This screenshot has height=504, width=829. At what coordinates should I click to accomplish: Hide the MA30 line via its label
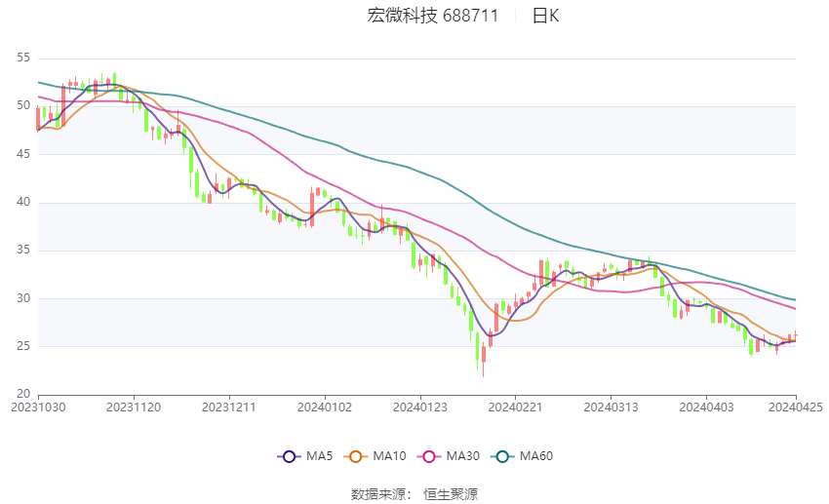pos(462,456)
